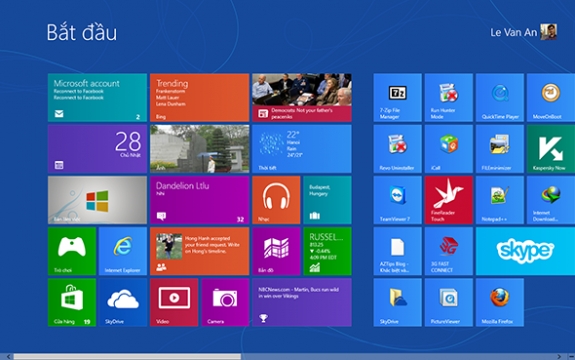
Task: Launch the Kaspersky Now tile
Action: pyautogui.click(x=551, y=149)
